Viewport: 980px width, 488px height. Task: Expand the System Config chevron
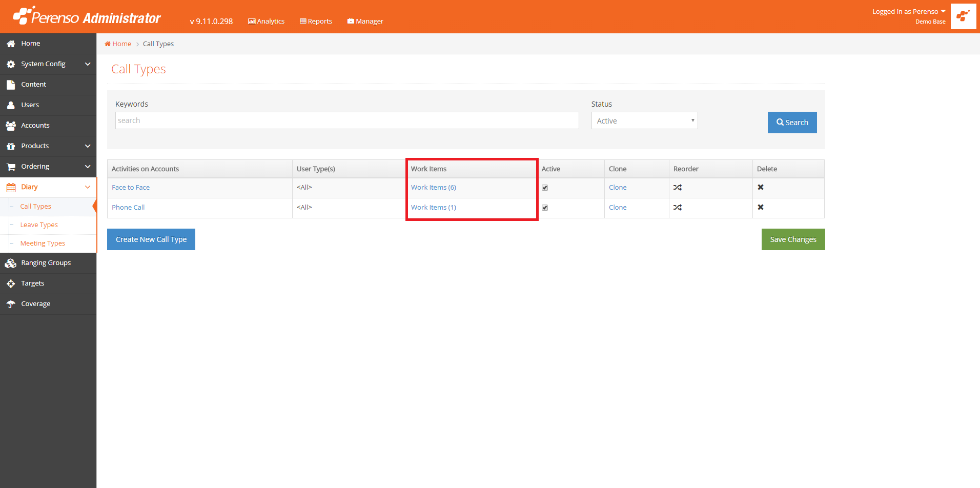88,64
